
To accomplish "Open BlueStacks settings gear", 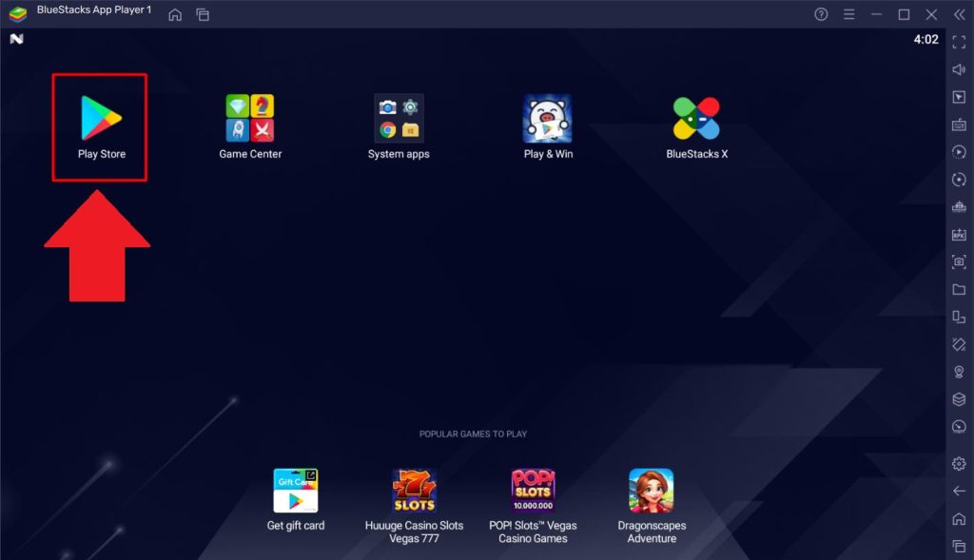I will click(x=959, y=463).
